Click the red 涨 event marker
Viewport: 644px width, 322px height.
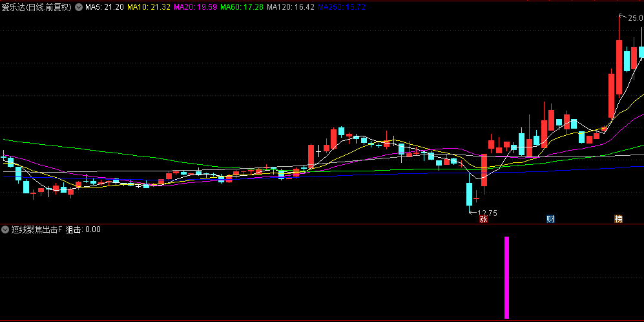coord(483,219)
